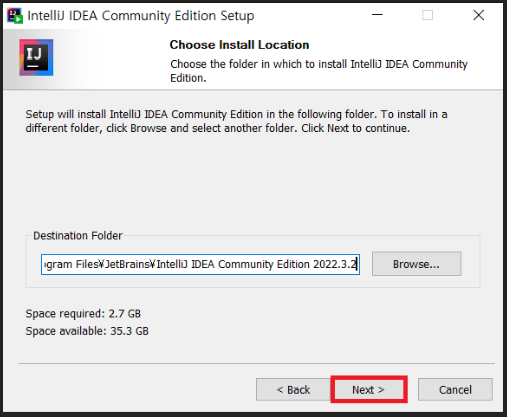Click the separator line above the navigation buttons
Viewport: 507px width, 417px height.
pyautogui.click(x=257, y=363)
